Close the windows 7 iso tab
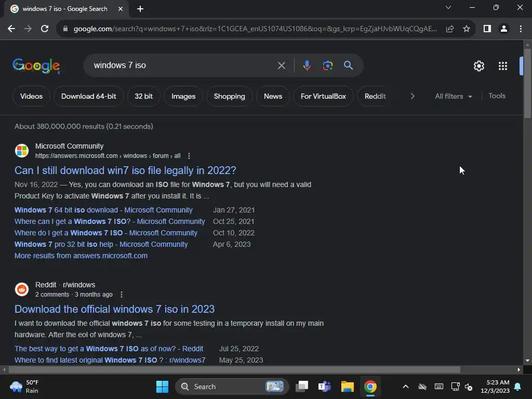The width and height of the screenshot is (532, 399). [121, 9]
